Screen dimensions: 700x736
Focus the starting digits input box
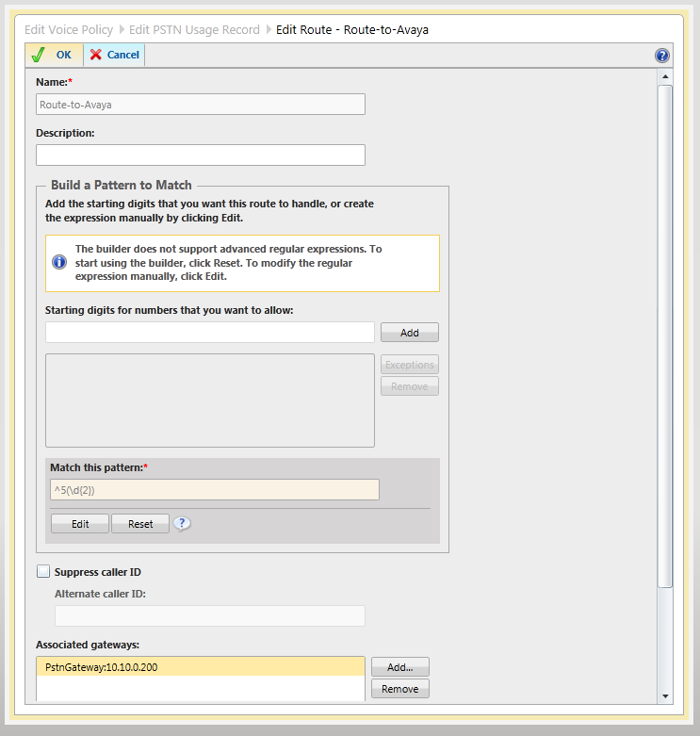[x=210, y=333]
